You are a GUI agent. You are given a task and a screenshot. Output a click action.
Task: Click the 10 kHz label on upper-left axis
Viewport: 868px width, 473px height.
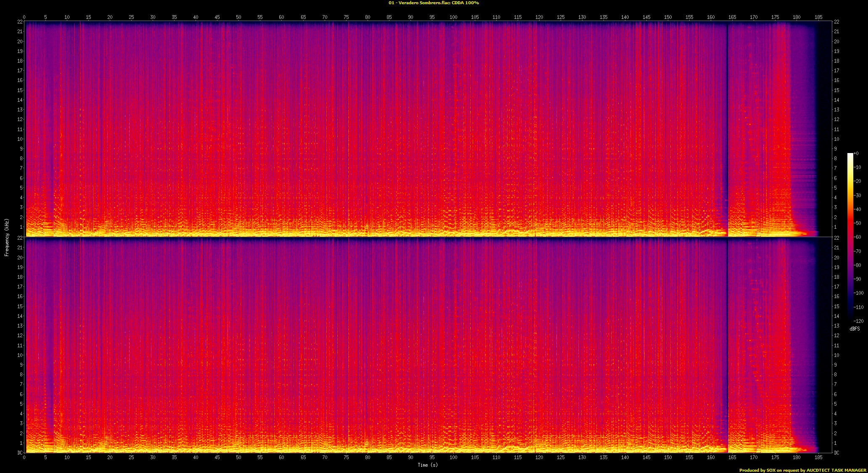tap(20, 139)
